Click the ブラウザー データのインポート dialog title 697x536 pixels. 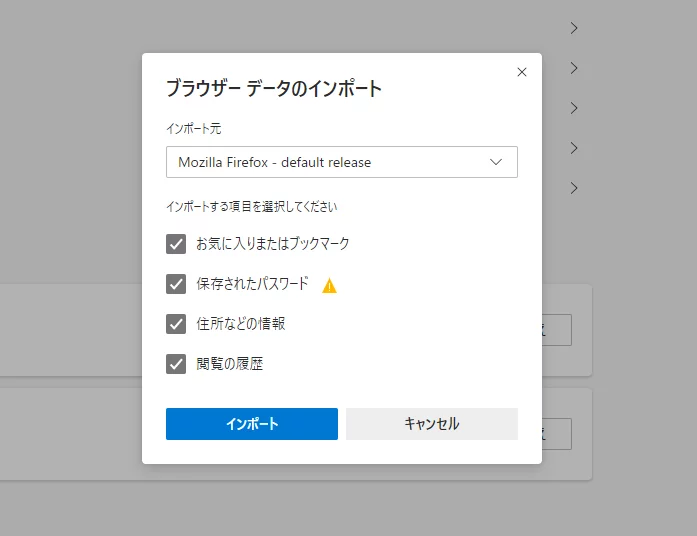tap(273, 88)
